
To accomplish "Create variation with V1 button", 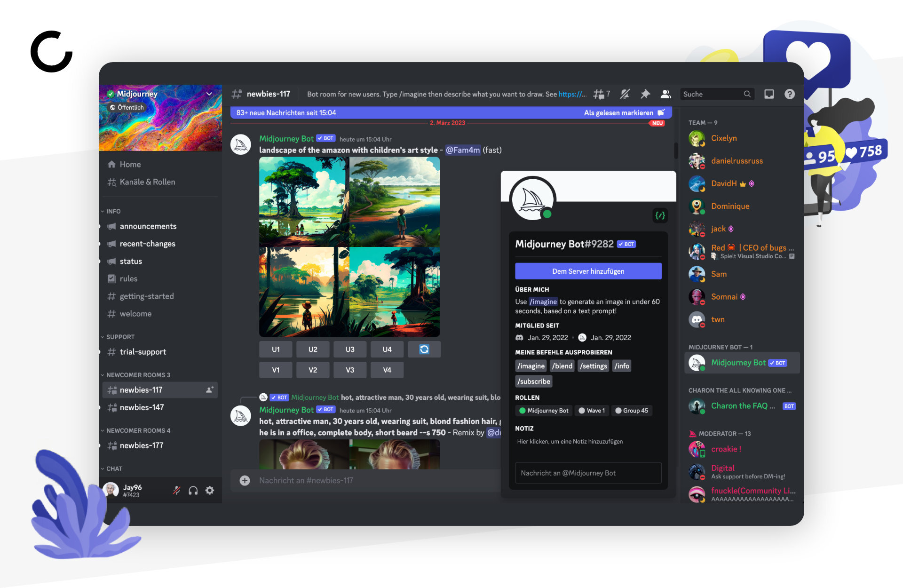I will tap(276, 370).
